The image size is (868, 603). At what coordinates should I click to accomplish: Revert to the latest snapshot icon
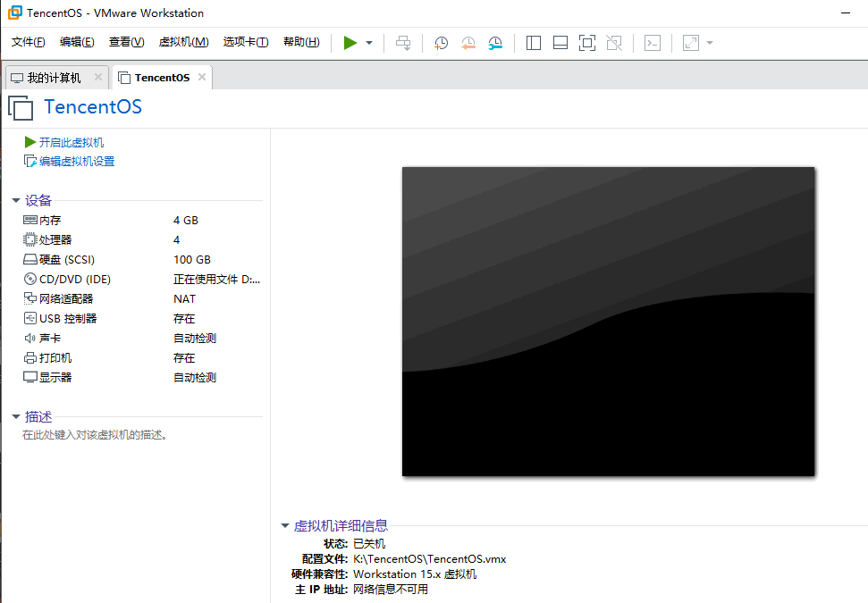coord(468,42)
